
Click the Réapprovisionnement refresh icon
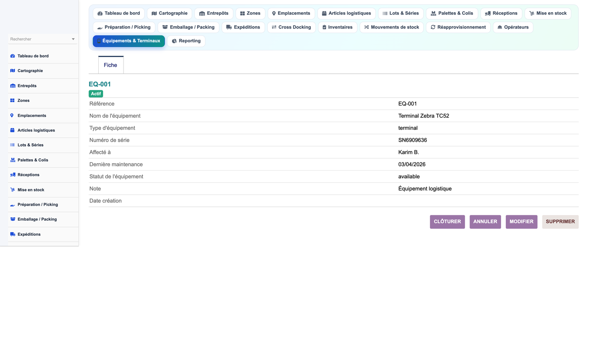click(433, 27)
